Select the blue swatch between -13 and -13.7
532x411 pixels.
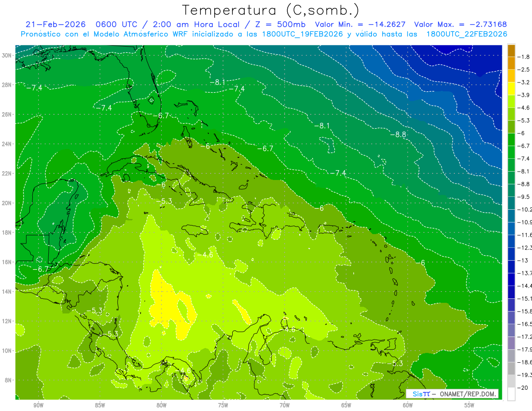(511, 266)
